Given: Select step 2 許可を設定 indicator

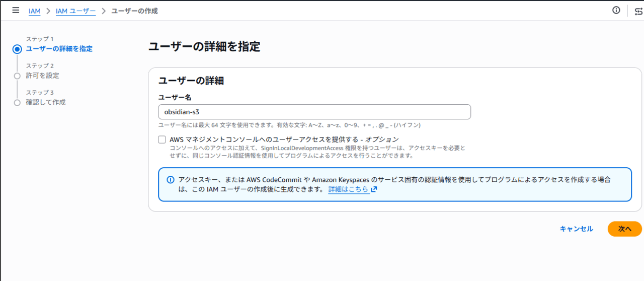Looking at the screenshot, I should (17, 76).
